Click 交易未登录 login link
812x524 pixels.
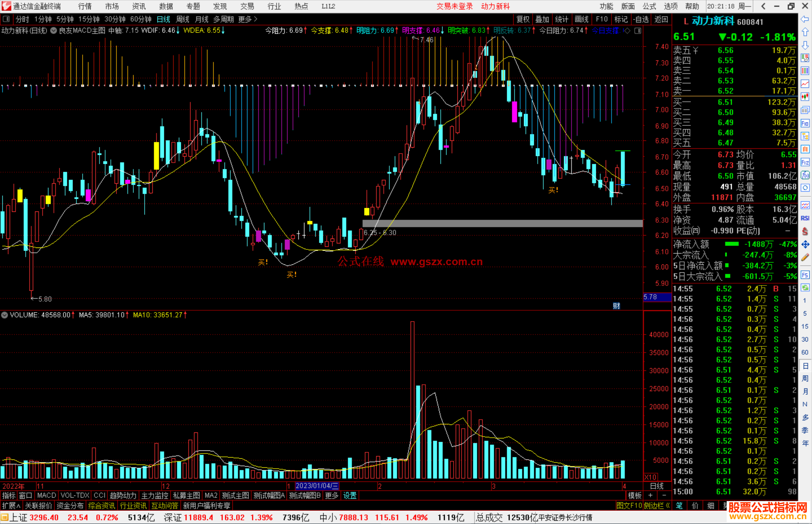click(x=454, y=6)
